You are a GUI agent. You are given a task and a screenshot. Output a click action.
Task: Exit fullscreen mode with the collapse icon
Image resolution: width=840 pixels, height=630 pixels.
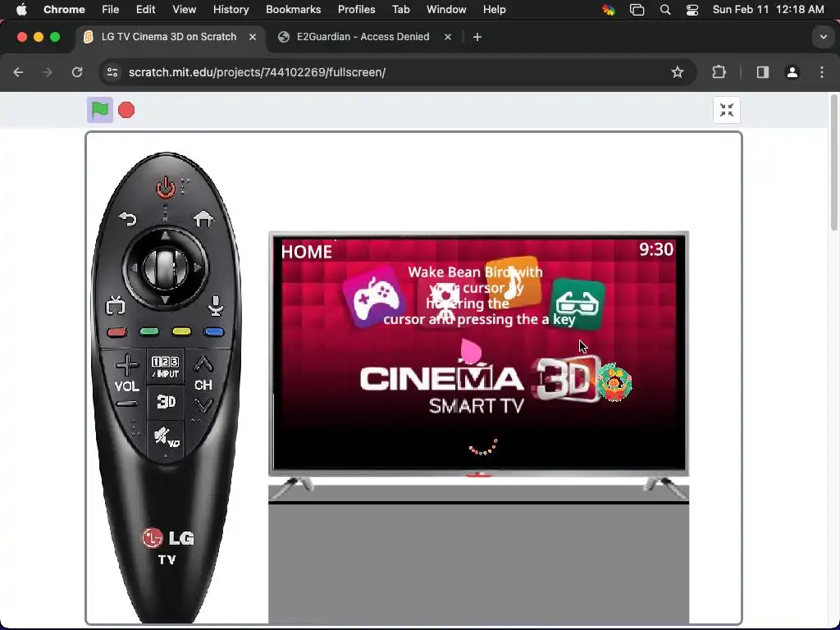[x=727, y=110]
